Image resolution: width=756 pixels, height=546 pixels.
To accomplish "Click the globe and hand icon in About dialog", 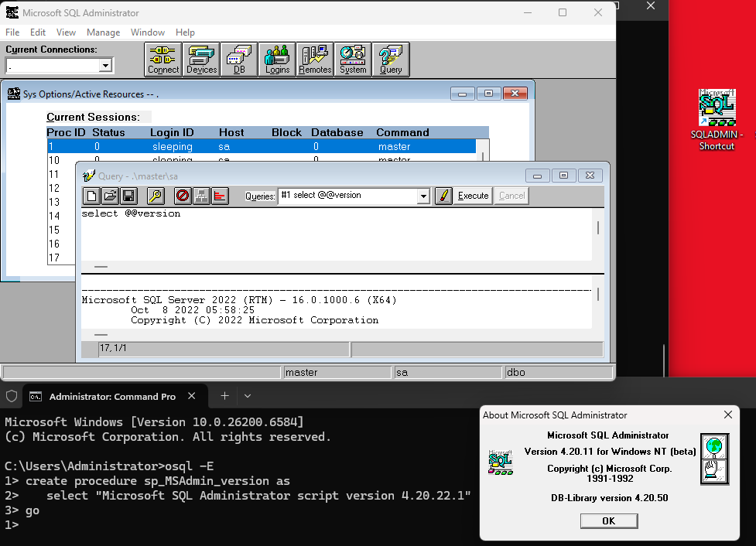I will (714, 459).
